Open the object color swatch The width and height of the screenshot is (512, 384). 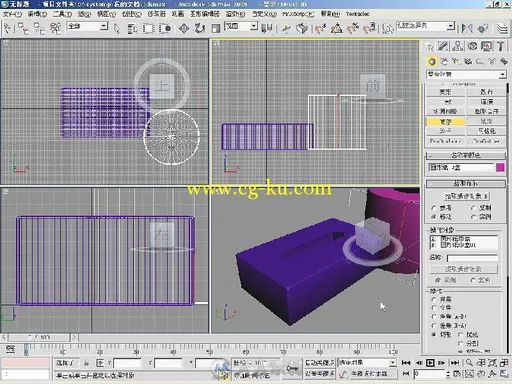(500, 167)
